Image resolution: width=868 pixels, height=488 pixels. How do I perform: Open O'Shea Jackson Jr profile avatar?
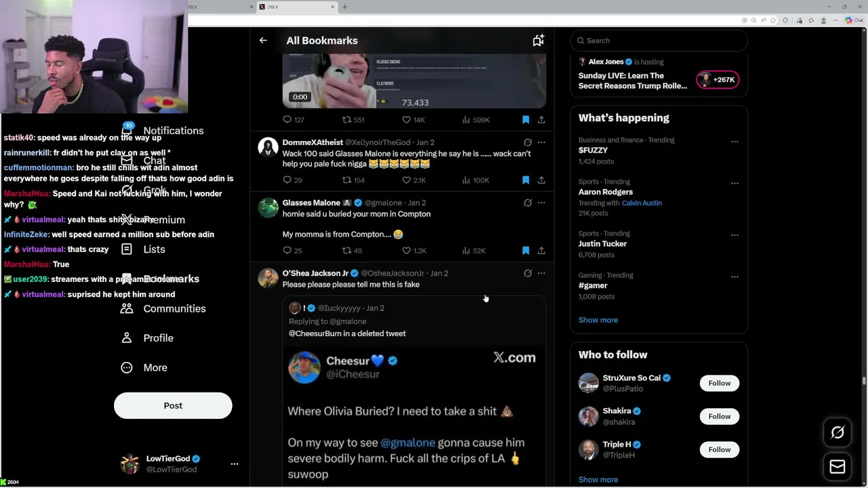pyautogui.click(x=268, y=279)
